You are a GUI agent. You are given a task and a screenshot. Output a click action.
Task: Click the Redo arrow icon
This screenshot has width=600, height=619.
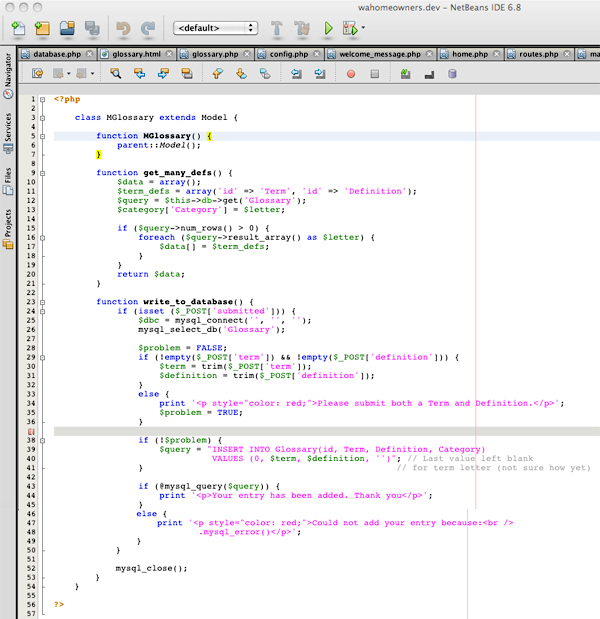click(x=148, y=28)
